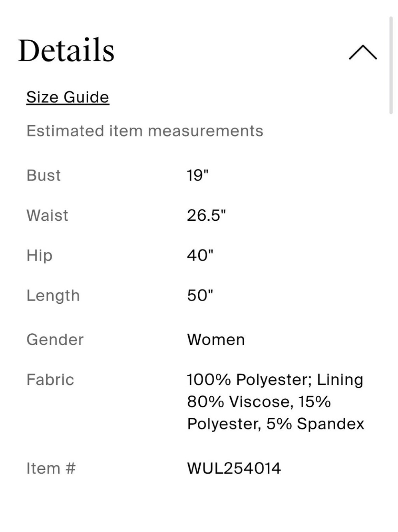Click the Length label
Screen dimensions: 398x532
click(53, 296)
